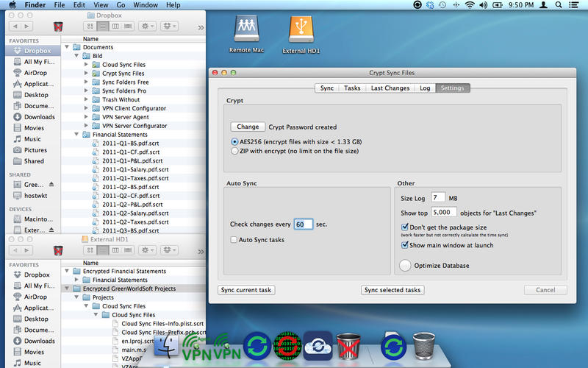The height and width of the screenshot is (368, 588).
Task: Click the Size Log MB field
Action: 438,197
